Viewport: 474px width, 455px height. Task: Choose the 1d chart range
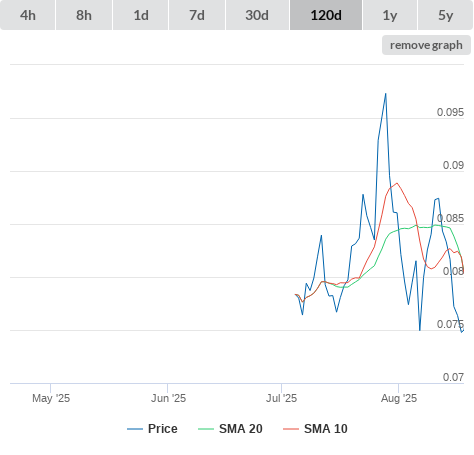(x=141, y=15)
